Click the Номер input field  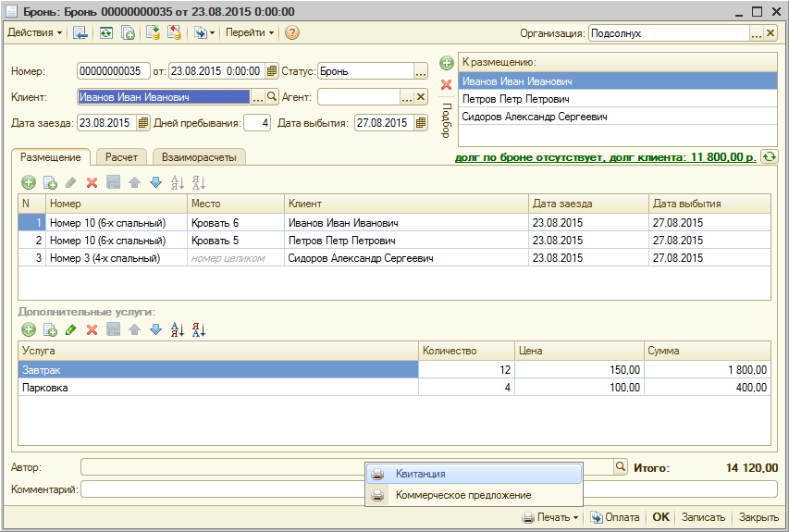pyautogui.click(x=113, y=71)
